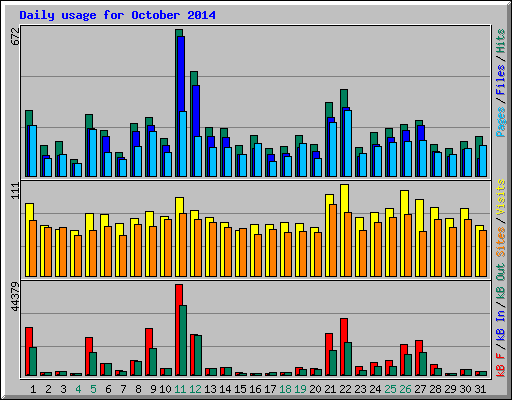512x400 pixels.
Task: Click day 7 on the x-axis
Action: 123,389
